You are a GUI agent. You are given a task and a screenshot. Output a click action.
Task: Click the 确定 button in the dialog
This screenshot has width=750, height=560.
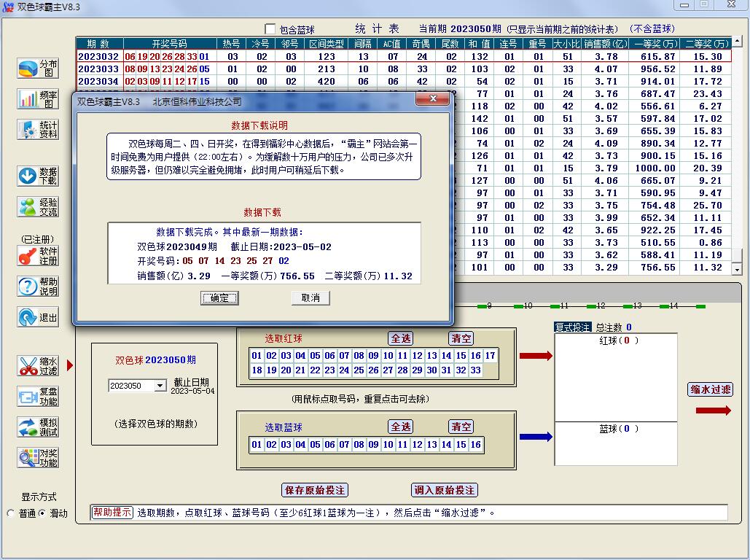219,298
